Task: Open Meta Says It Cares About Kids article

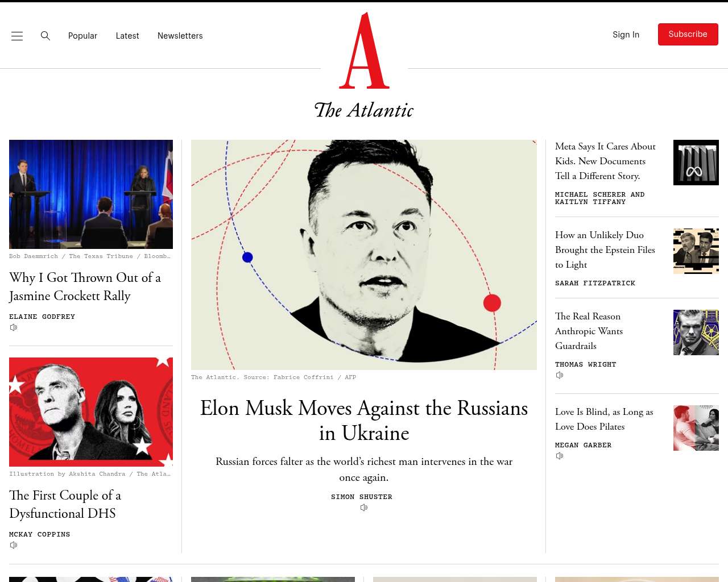Action: tap(605, 161)
